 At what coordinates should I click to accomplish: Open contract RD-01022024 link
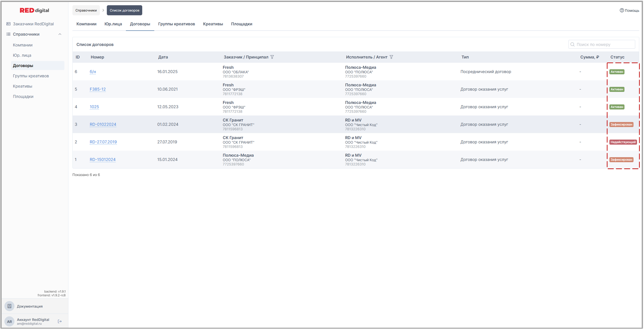[103, 124]
